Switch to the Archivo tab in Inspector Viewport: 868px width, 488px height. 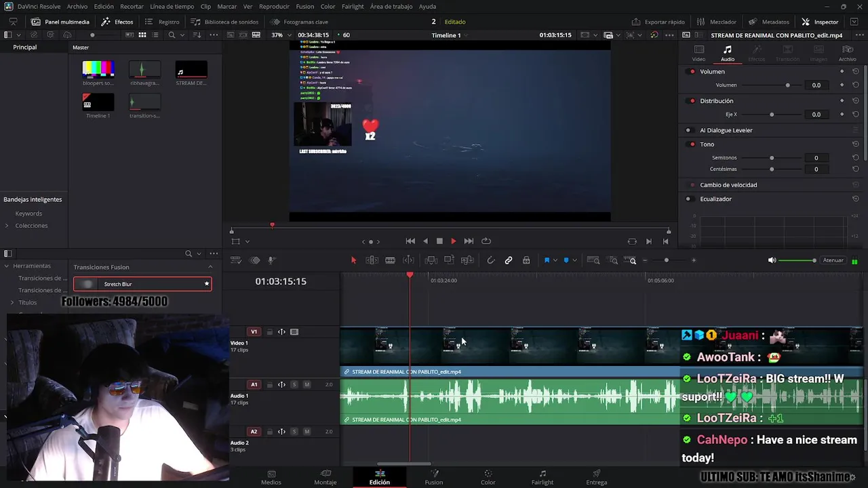pyautogui.click(x=848, y=54)
